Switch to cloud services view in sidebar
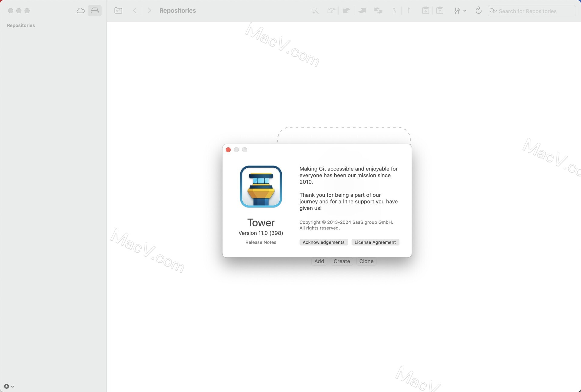 80,10
